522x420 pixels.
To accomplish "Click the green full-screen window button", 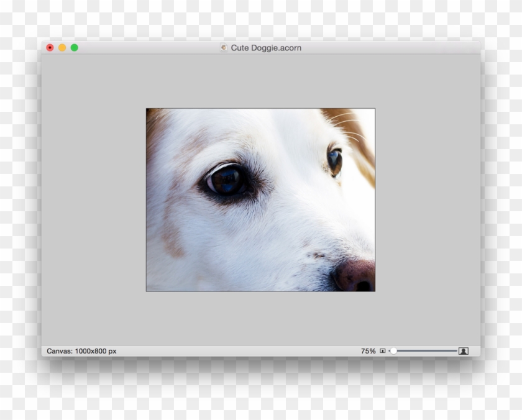I will 75,47.
